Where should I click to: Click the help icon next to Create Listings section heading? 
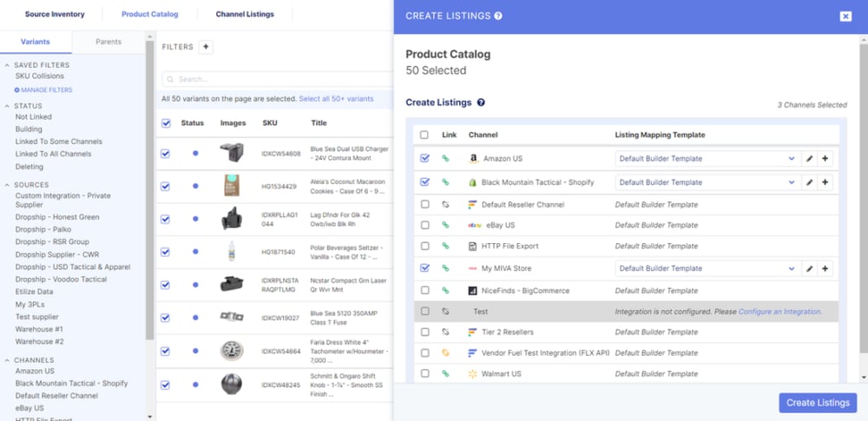481,102
